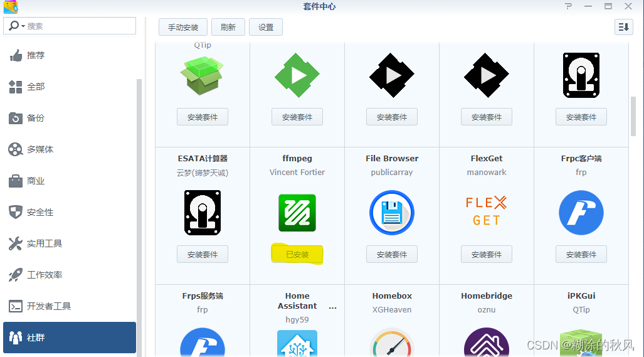Click the sidebar category scrollbar
644x357 pixels.
[139, 217]
